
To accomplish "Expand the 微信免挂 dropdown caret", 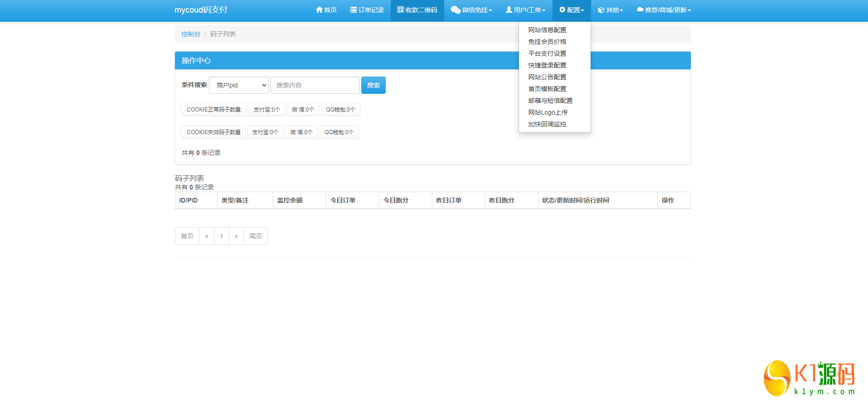I will [490, 10].
